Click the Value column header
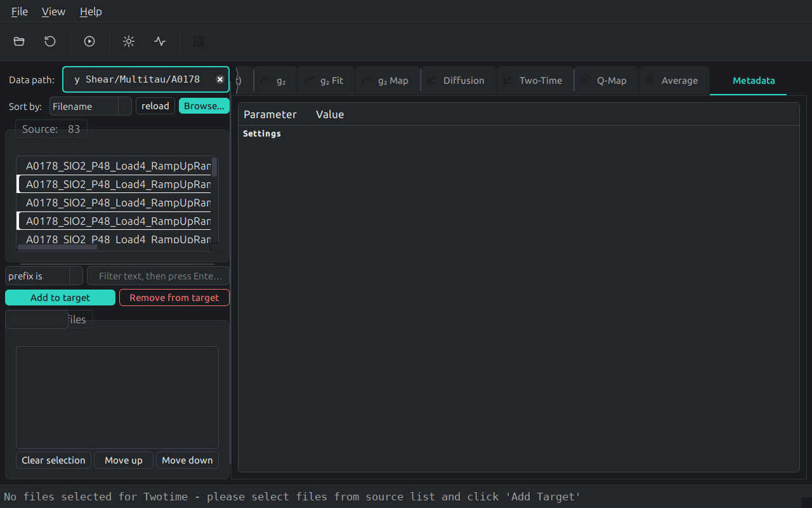Image resolution: width=812 pixels, height=508 pixels. [x=330, y=114]
